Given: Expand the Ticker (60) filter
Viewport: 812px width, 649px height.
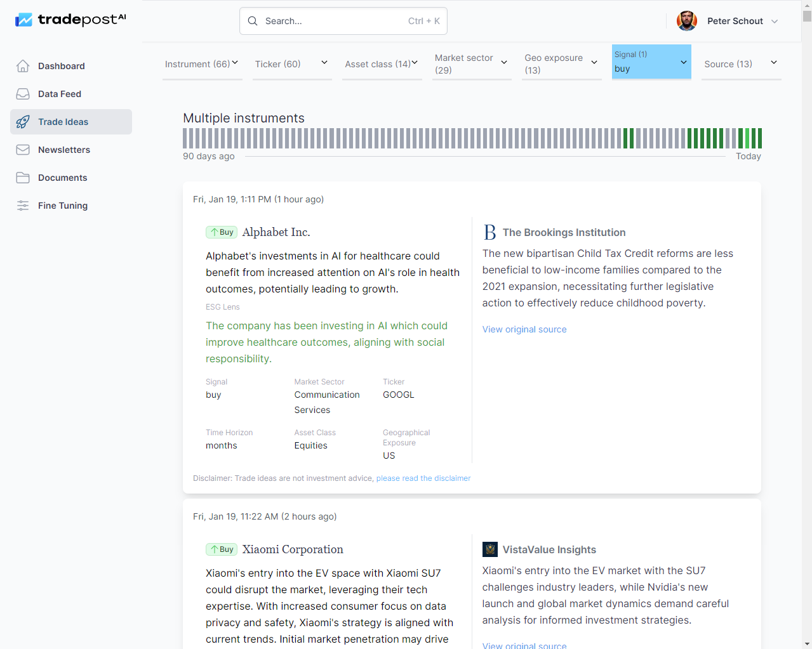Looking at the screenshot, I should pyautogui.click(x=292, y=63).
